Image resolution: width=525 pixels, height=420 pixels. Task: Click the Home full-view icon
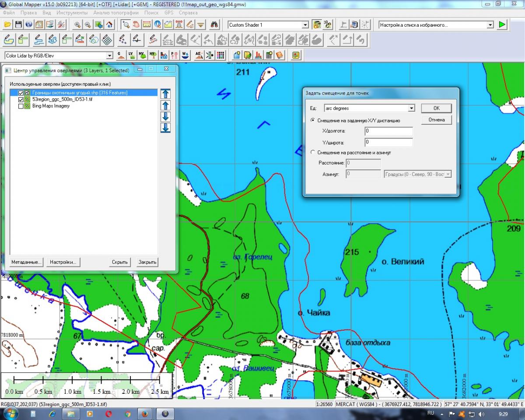(109, 25)
